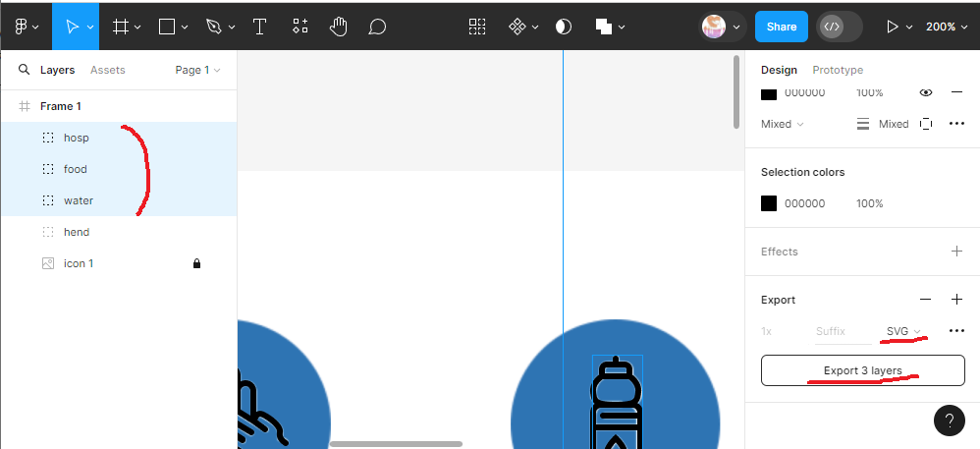Switch to the Design tab
This screenshot has height=449, width=980.
(x=779, y=70)
